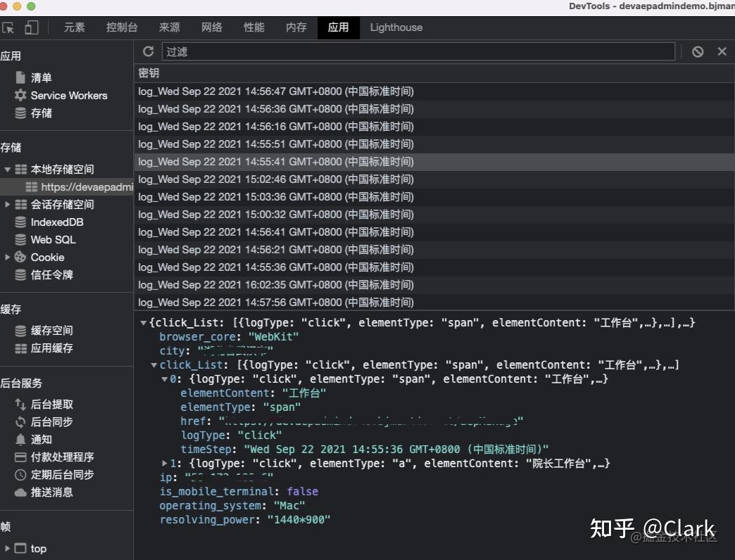Select the https://devaepadmi storage origin
Screen dimensions: 735x560
[77, 186]
